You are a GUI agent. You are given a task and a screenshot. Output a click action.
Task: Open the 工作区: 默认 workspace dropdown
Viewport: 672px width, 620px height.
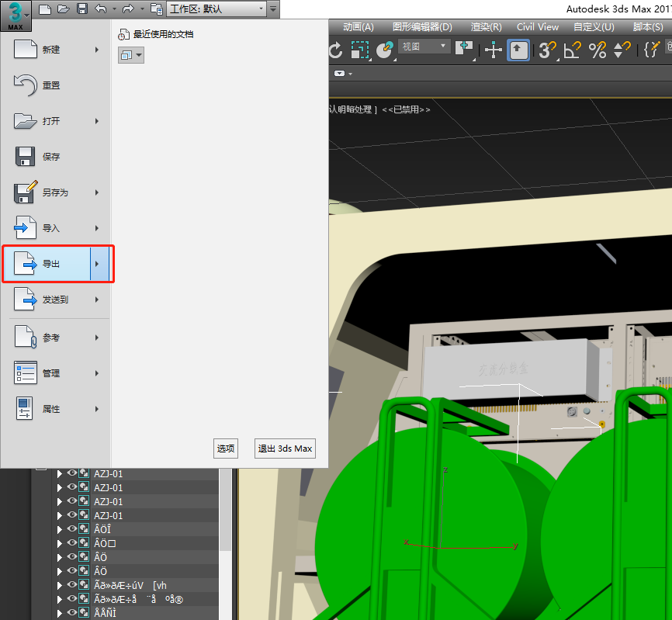(216, 9)
